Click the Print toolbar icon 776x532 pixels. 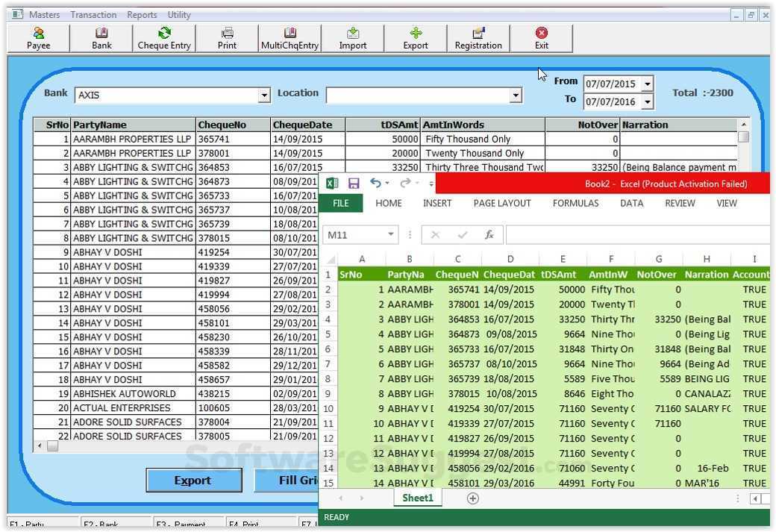point(226,37)
